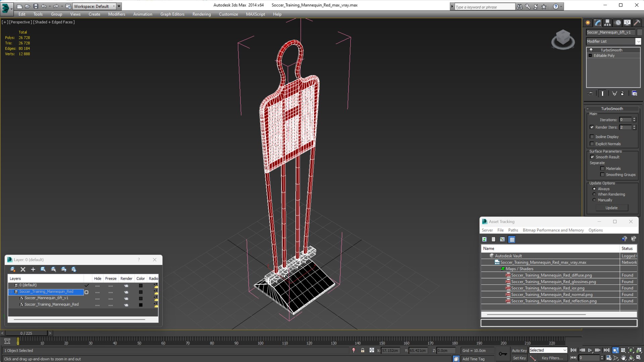
Task: Click the Pin Stack icon
Action: (x=591, y=94)
